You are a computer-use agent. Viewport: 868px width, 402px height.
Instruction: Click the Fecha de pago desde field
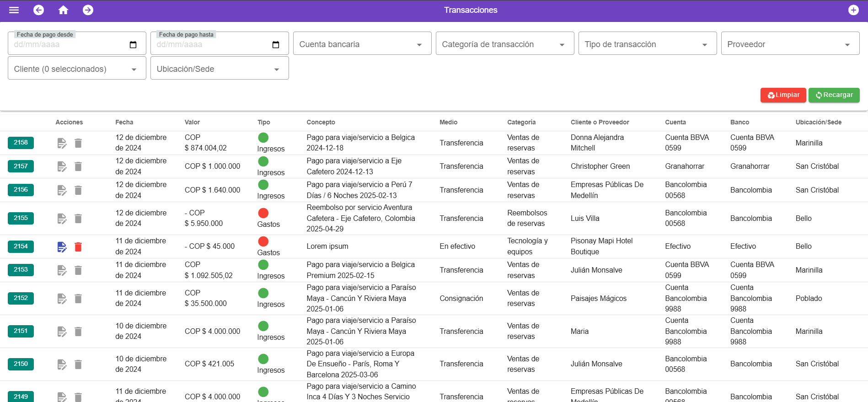[x=69, y=45]
